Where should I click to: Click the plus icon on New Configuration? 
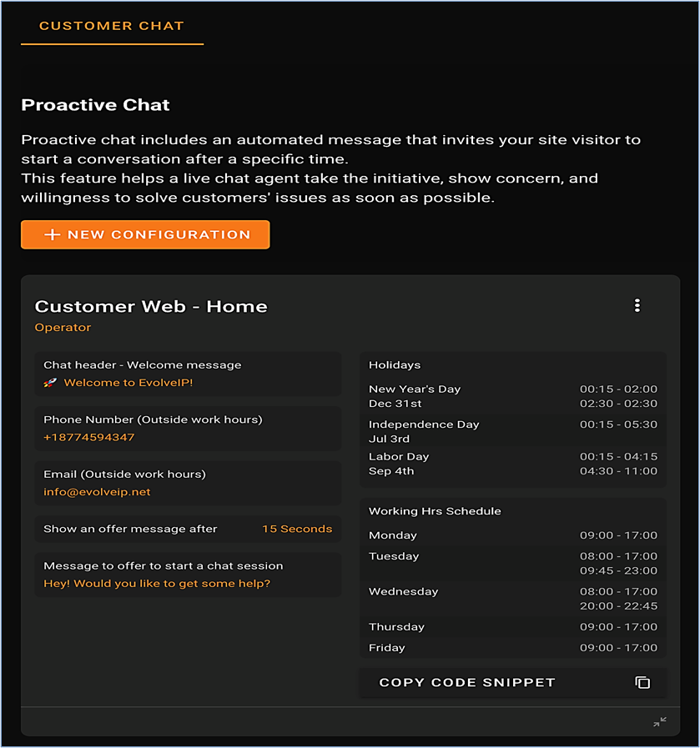tap(52, 234)
